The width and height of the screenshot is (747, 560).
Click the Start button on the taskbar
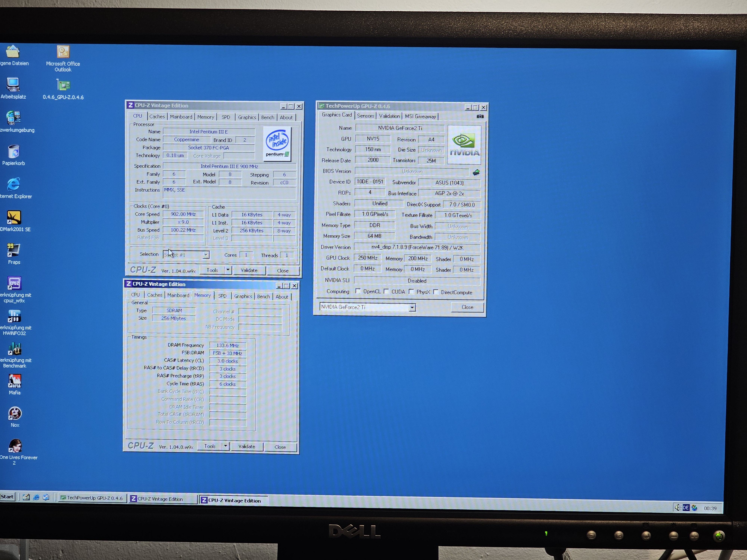click(x=7, y=497)
